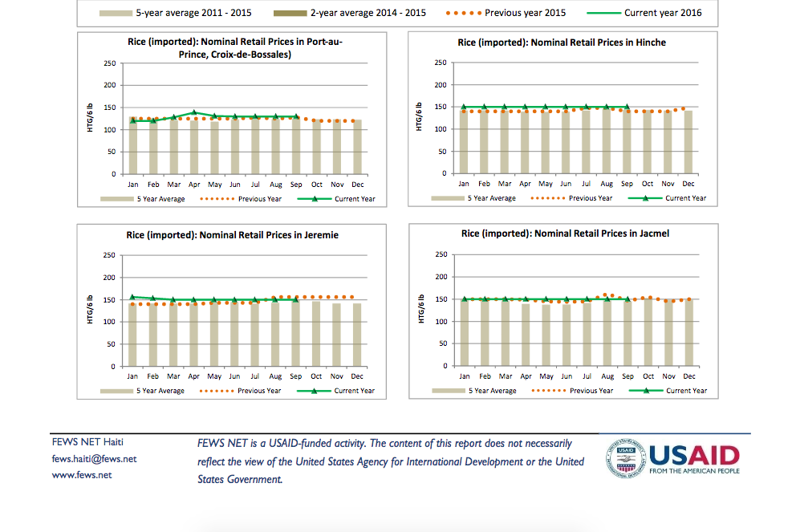Viewport: 796px width, 532px height.
Task: Select the Jeremie rice prices chart title
Action: click(232, 235)
